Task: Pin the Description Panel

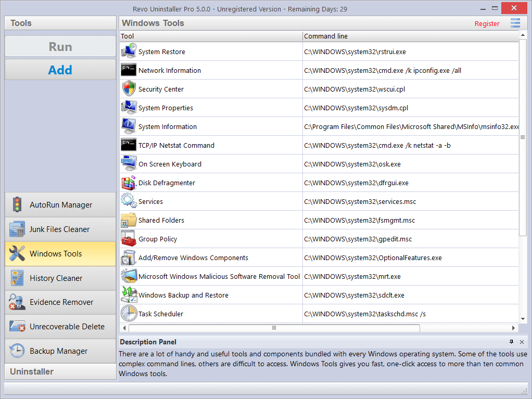Action: (511, 342)
